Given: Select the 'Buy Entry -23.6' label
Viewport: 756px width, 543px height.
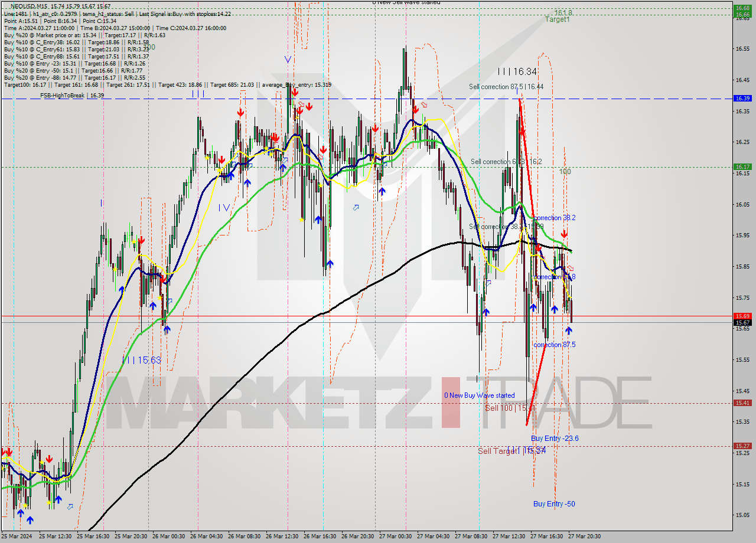Looking at the screenshot, I should coord(555,439).
